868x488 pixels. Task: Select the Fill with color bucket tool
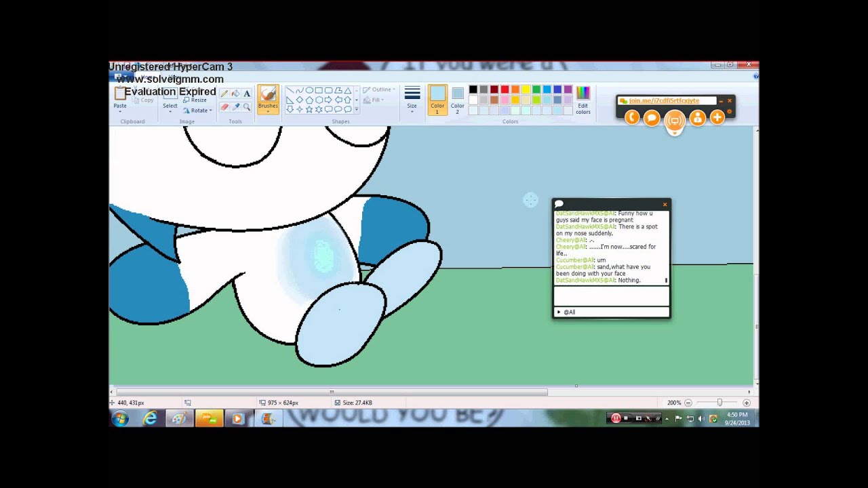(235, 94)
